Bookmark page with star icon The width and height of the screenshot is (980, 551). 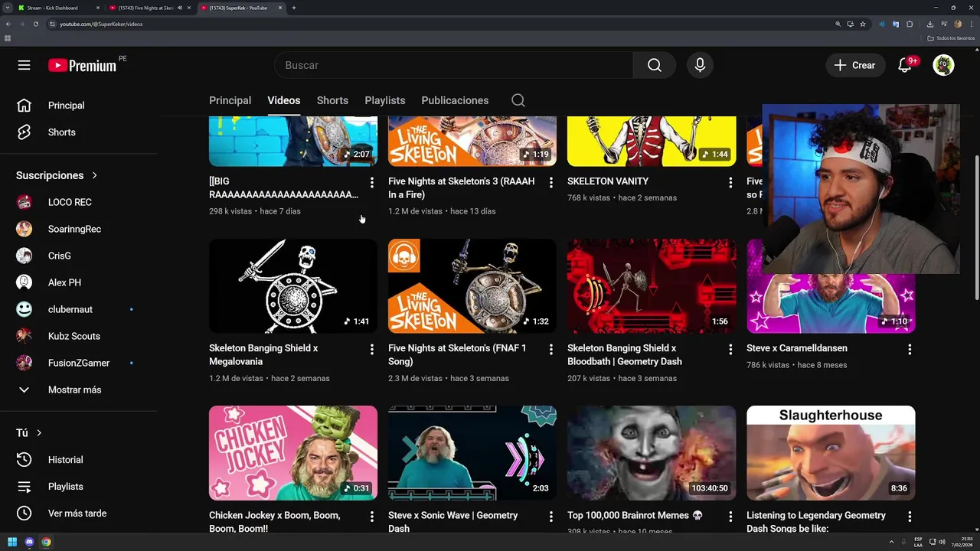(x=863, y=24)
